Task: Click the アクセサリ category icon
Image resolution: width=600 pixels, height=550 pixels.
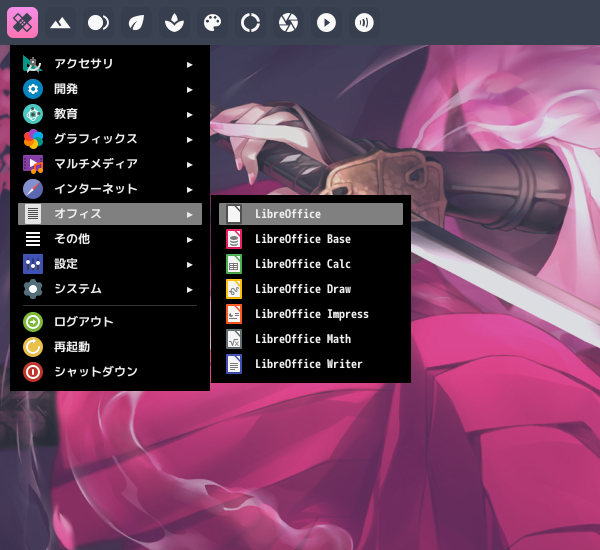Action: pos(33,64)
